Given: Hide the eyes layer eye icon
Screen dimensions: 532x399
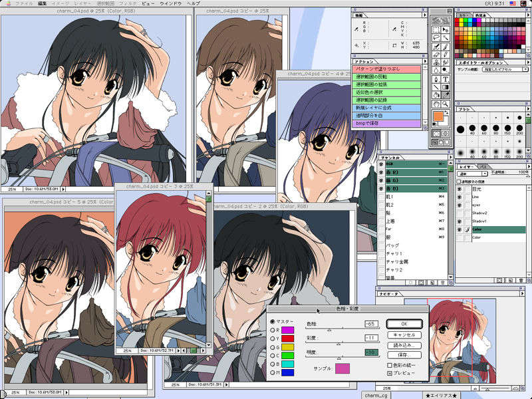Looking at the screenshot, I should [x=460, y=205].
